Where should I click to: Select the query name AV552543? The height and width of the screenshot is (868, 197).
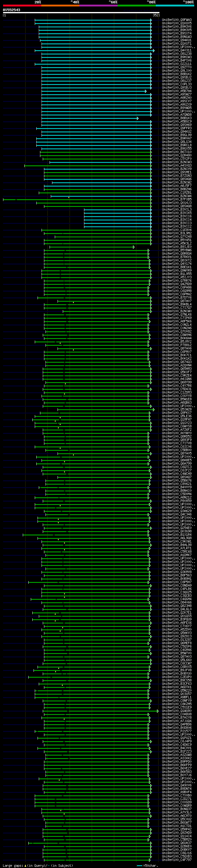[11, 10]
